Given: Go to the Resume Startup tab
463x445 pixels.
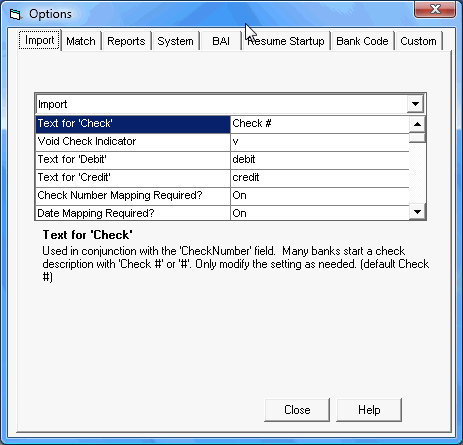Looking at the screenshot, I should [286, 41].
